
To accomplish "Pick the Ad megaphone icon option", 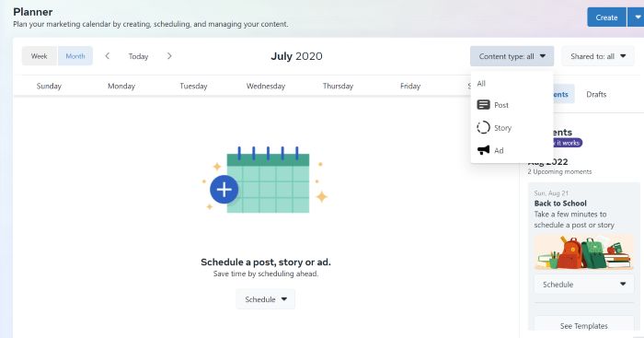I will tap(483, 150).
